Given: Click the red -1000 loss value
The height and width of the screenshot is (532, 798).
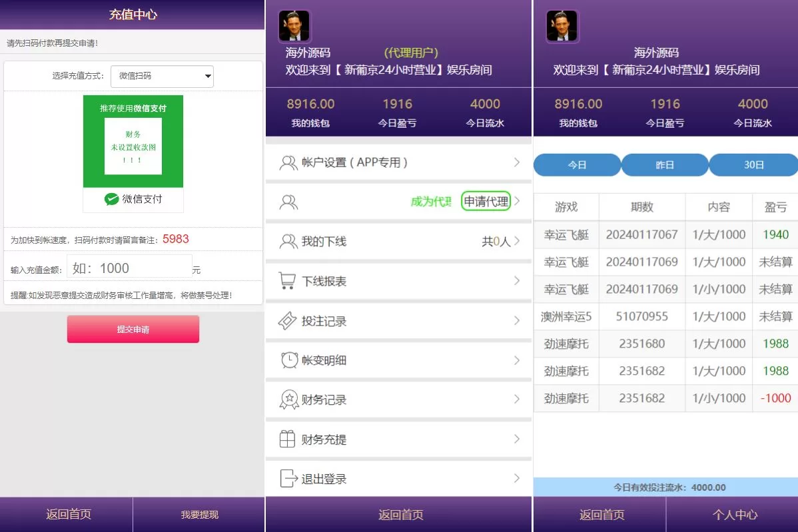Looking at the screenshot, I should click(x=775, y=398).
